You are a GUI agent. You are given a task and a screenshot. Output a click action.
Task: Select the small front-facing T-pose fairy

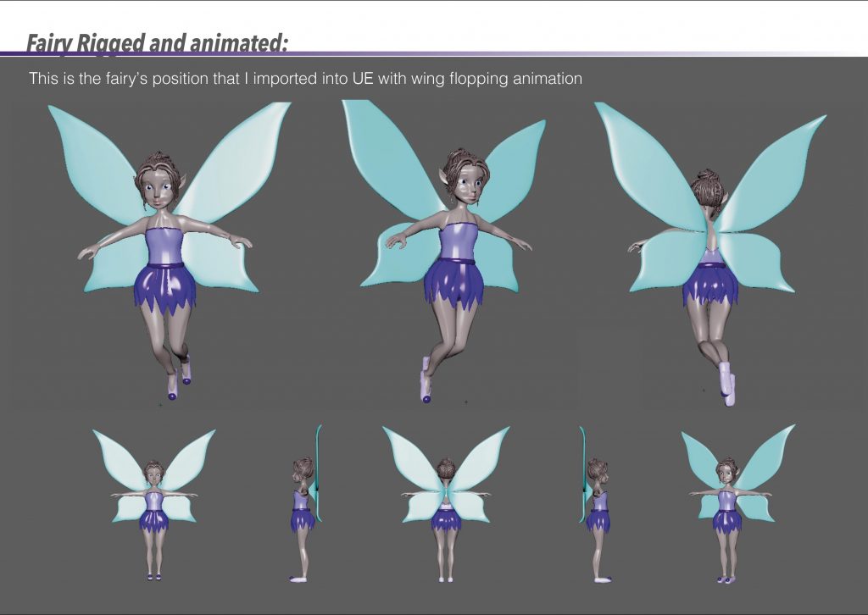click(153, 508)
